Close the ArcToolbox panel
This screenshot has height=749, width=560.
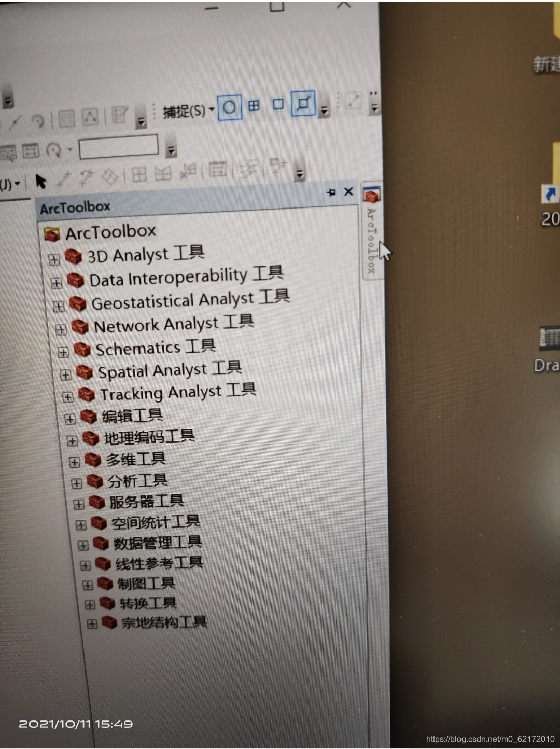(348, 191)
